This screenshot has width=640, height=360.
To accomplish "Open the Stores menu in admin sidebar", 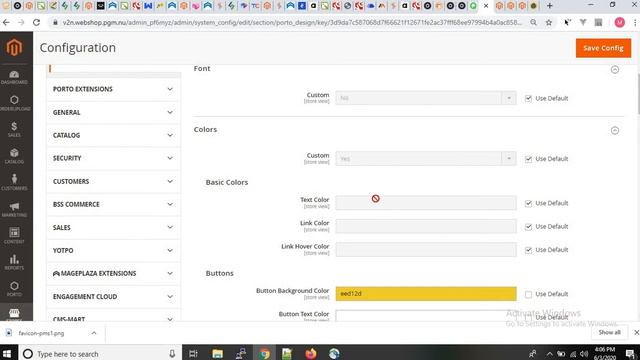I will (14, 314).
